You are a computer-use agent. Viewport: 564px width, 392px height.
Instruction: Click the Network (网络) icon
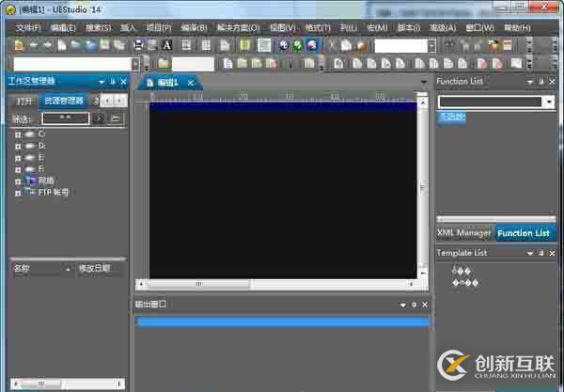pyautogui.click(x=30, y=180)
